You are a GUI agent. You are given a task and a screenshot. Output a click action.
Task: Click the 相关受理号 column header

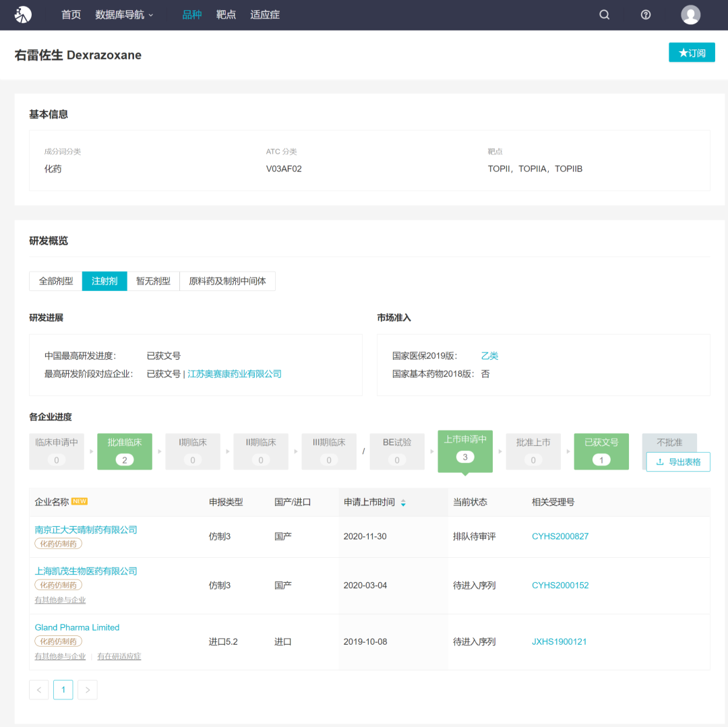553,502
